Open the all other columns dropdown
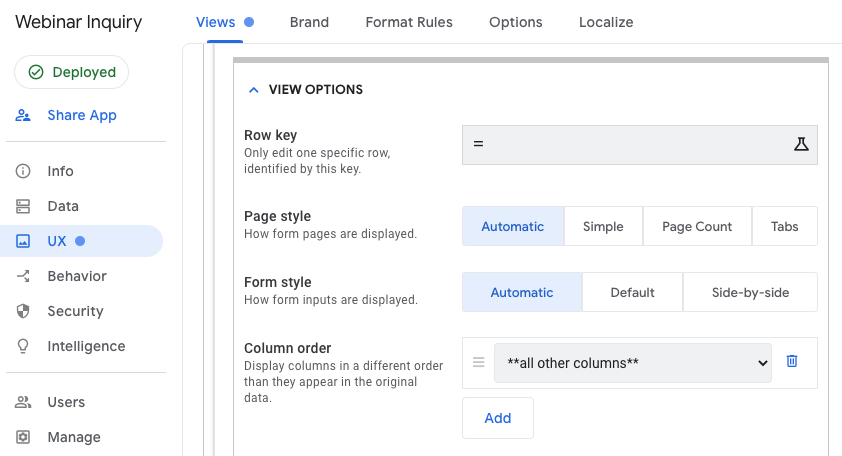The image size is (842, 456). click(632, 363)
